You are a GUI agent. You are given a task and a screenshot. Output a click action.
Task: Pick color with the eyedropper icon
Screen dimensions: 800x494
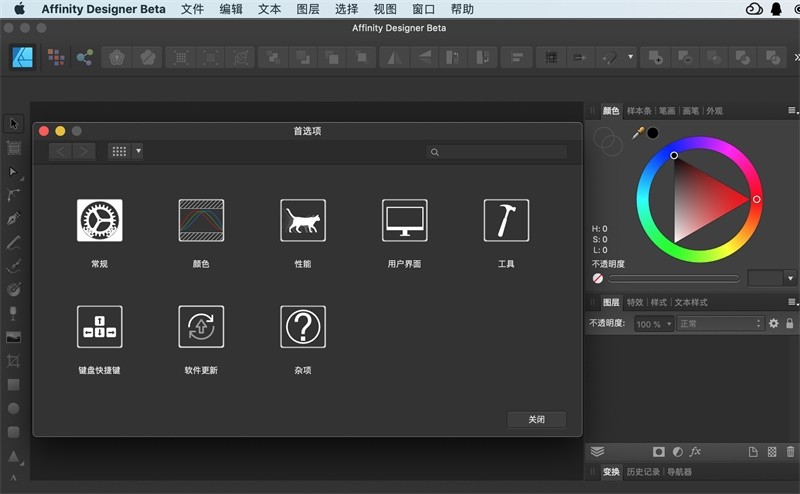pyautogui.click(x=638, y=133)
